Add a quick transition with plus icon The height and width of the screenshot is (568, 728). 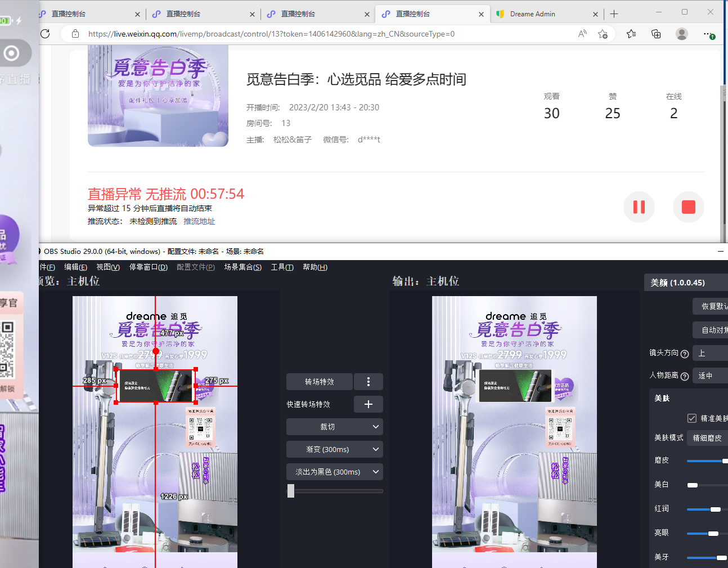click(369, 404)
